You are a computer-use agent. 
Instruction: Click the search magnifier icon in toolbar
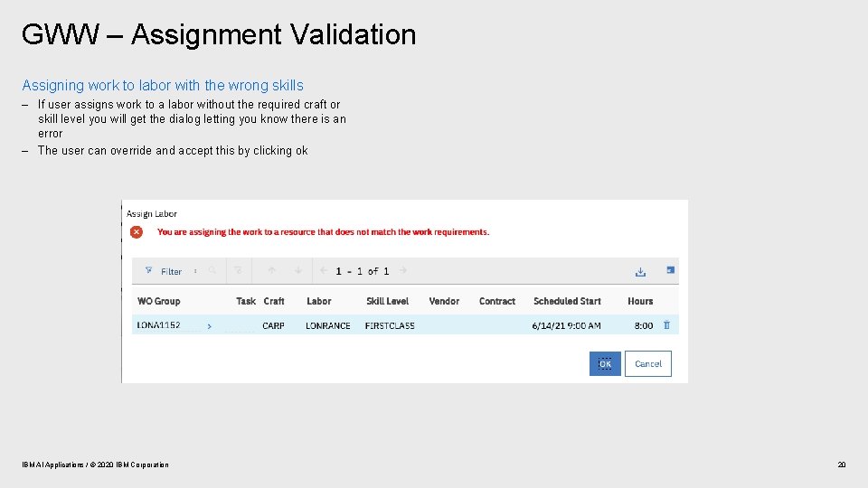[212, 270]
